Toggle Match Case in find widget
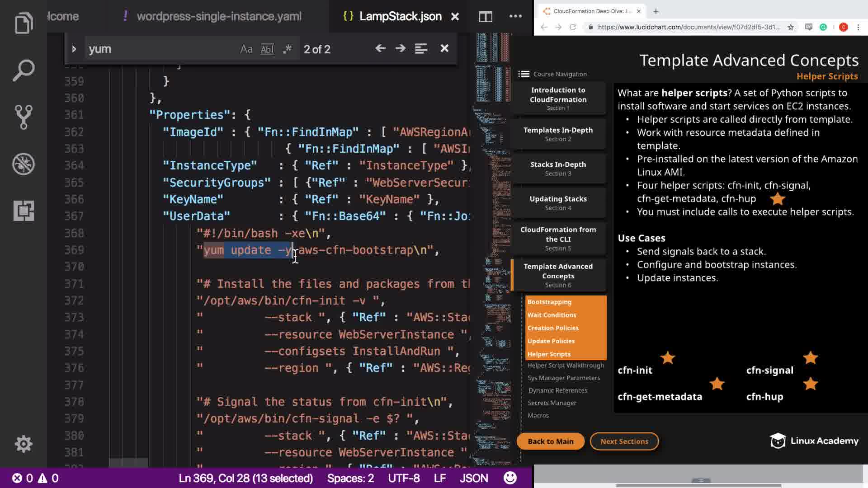 (246, 49)
